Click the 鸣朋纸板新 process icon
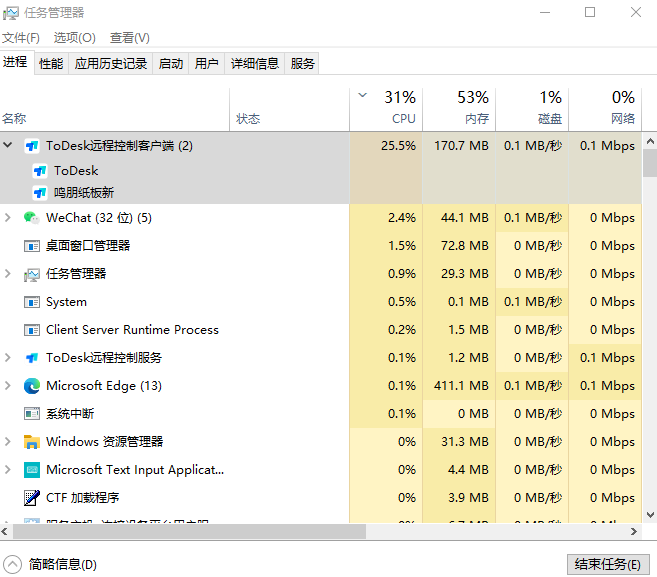657x577 pixels. pos(40,193)
